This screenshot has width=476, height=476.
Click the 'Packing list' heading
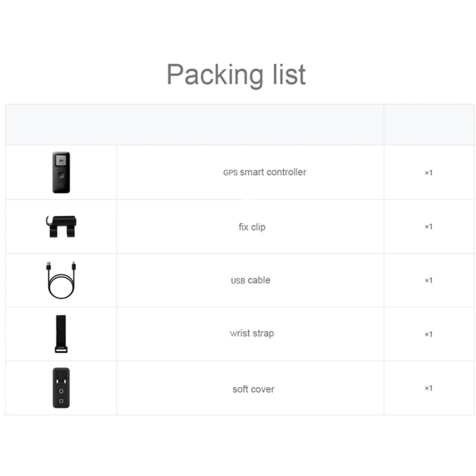tap(236, 75)
